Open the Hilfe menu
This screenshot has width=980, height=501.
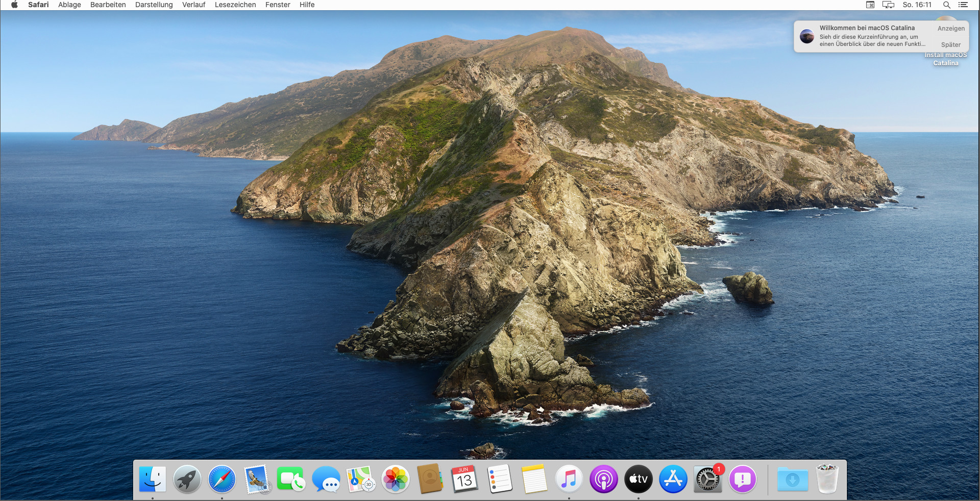(307, 5)
